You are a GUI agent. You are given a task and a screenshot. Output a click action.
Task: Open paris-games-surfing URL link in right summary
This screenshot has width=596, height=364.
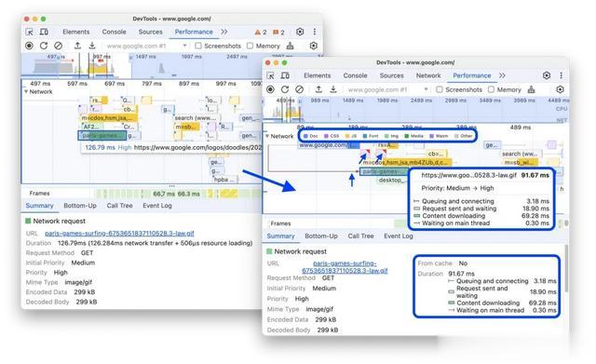pos(345,267)
